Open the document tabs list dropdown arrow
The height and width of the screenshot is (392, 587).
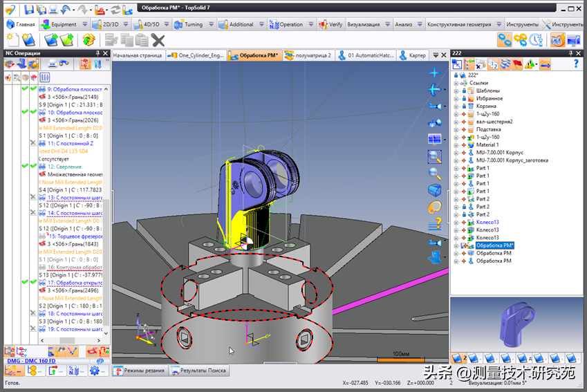click(436, 55)
